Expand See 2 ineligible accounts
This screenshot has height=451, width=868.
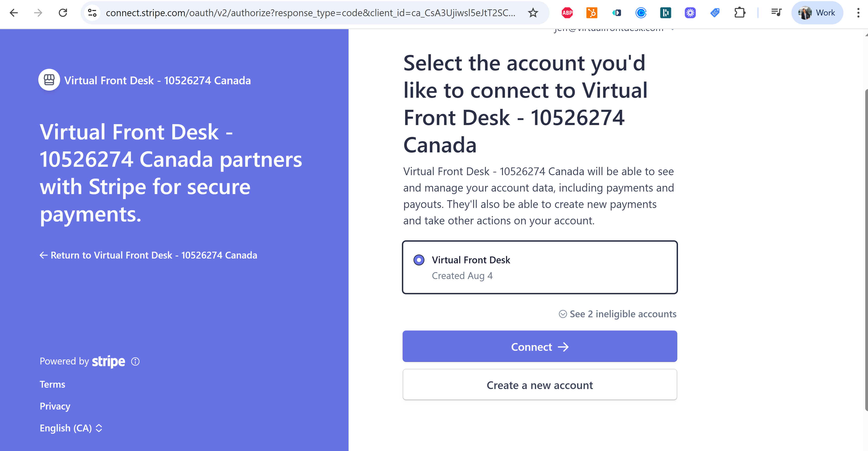[617, 314]
